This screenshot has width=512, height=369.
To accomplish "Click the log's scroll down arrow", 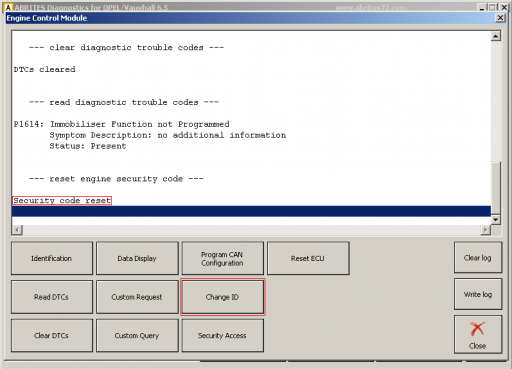I will pos(496,219).
